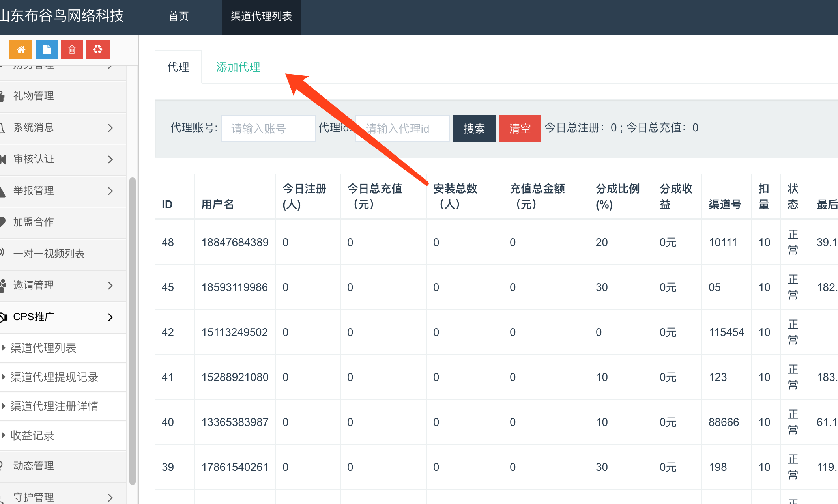Open 渠道代理提现记录 submenu link
The height and width of the screenshot is (504, 838).
tap(54, 377)
